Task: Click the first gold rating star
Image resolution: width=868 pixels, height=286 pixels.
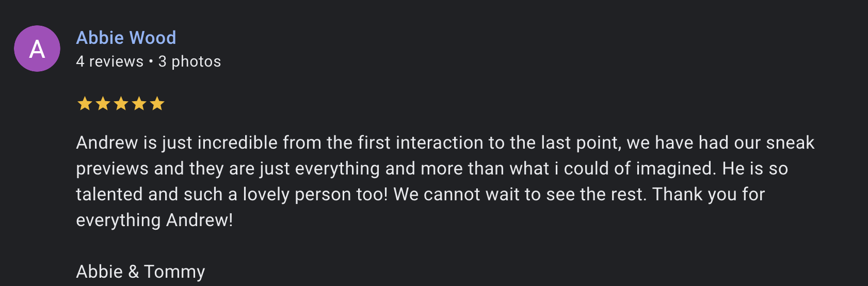Action: tap(85, 104)
